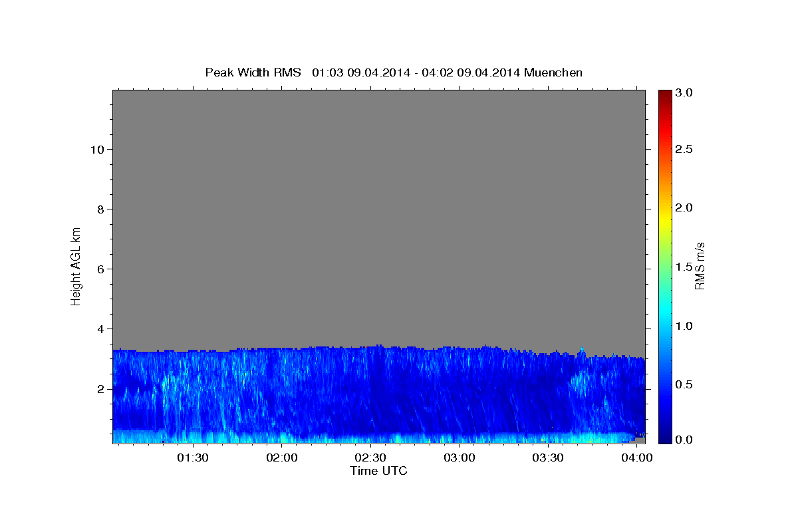This screenshot has width=798, height=532.
Task: Click the colorbar value 3.0
Action: pyautogui.click(x=684, y=92)
